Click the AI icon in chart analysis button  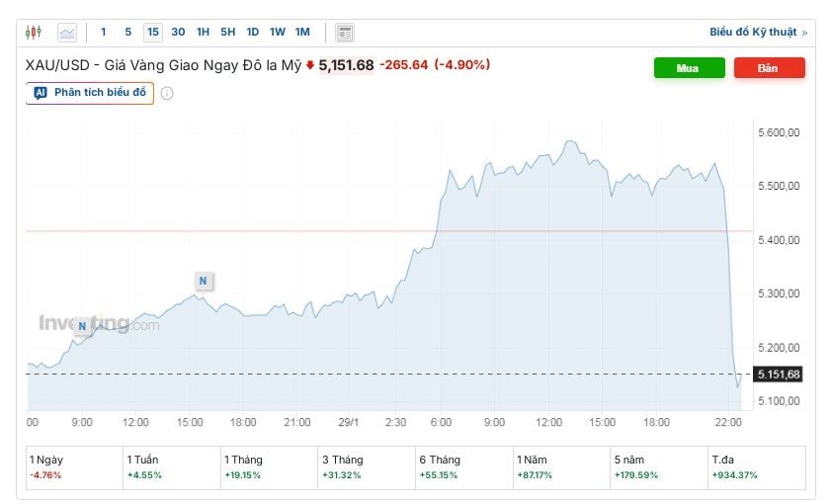(x=41, y=93)
